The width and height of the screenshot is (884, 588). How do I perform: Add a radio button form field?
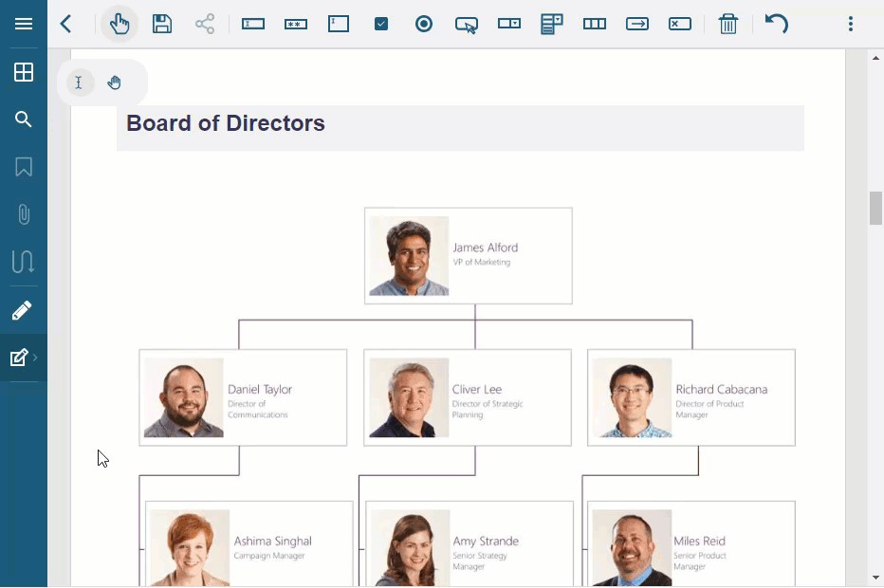pyautogui.click(x=424, y=24)
